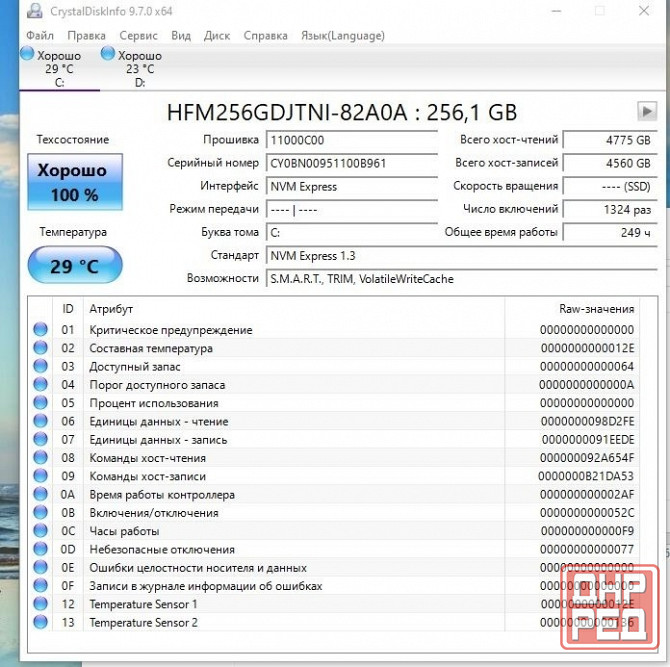Click raw value 0000000000064 of Доступный запас
670x667 pixels.
click(x=587, y=367)
